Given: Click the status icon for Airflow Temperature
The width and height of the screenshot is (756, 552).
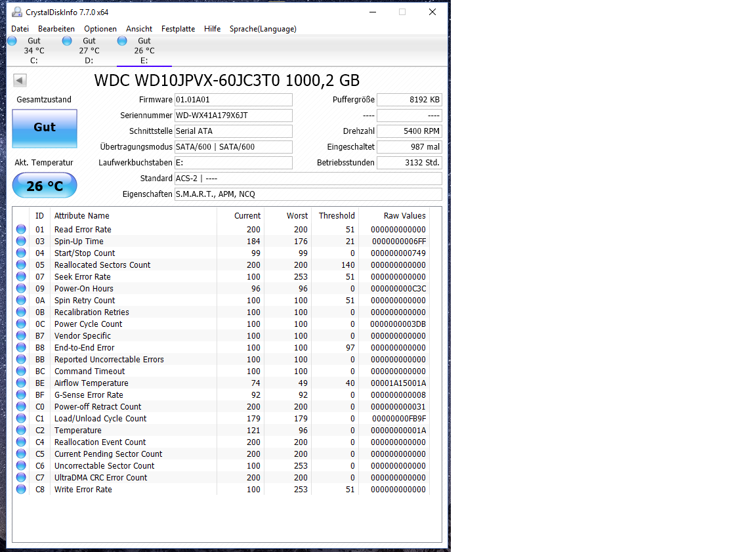Looking at the screenshot, I should click(21, 383).
